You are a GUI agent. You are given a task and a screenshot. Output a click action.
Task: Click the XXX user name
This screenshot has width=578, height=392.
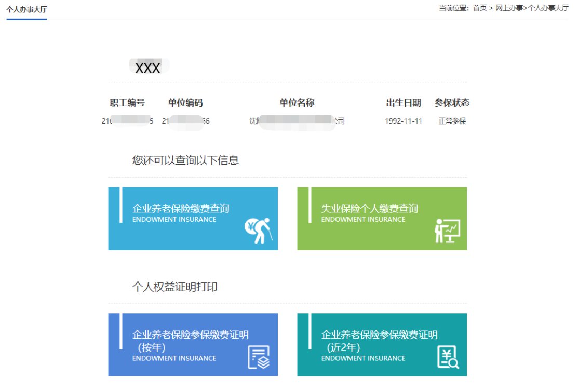click(147, 68)
